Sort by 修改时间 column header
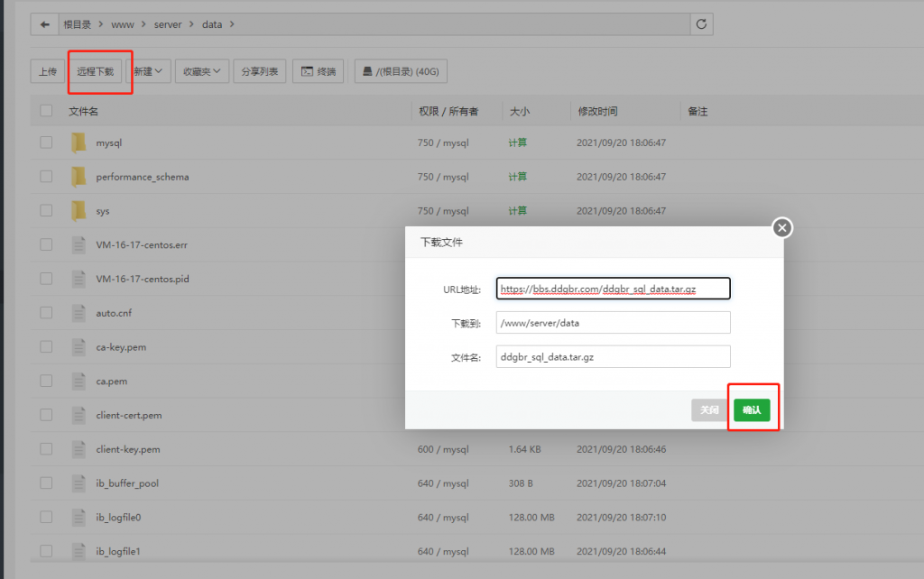This screenshot has width=924, height=579. tap(597, 111)
